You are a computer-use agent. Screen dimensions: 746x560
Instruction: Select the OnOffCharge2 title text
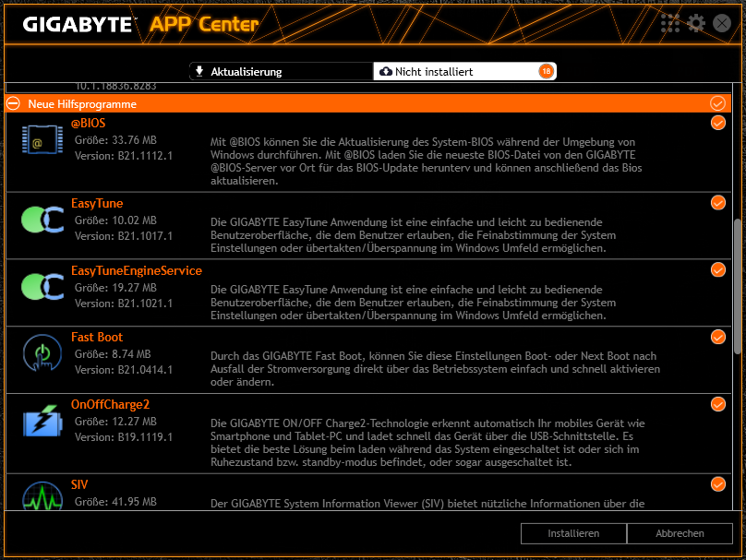[111, 405]
